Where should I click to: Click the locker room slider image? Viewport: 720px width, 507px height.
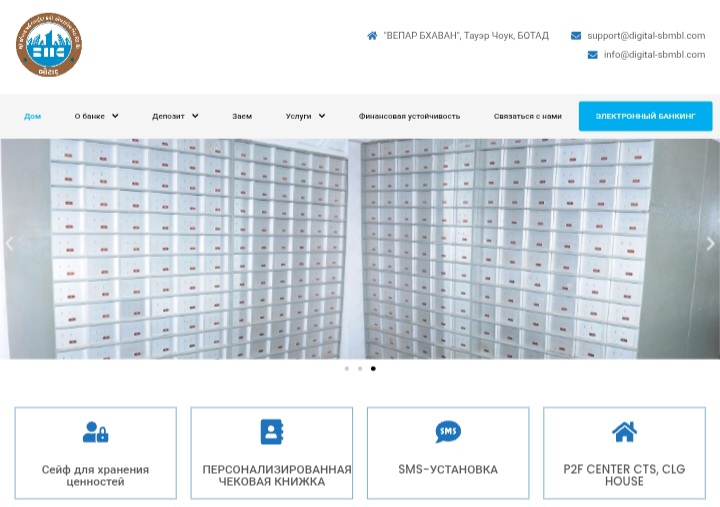click(x=360, y=248)
